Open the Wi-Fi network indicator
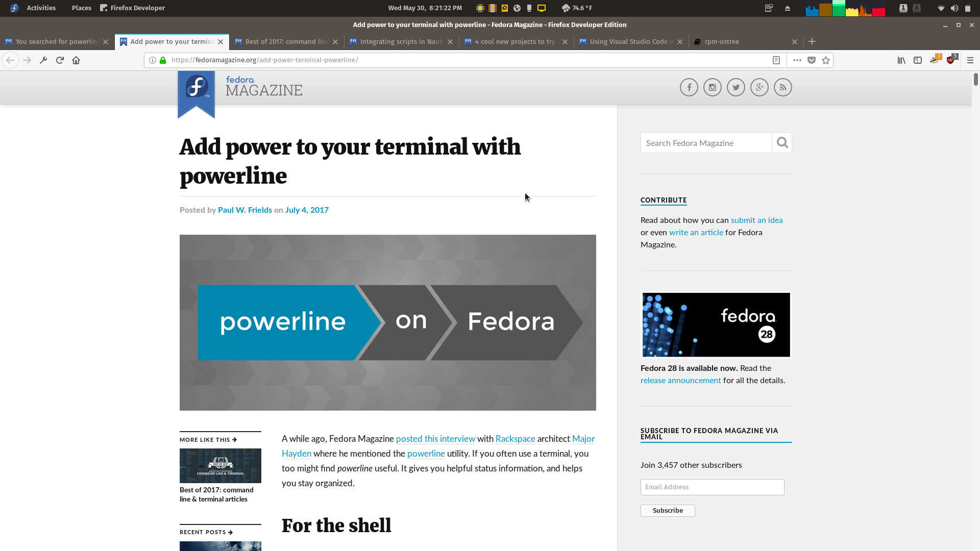980x551 pixels. (941, 8)
